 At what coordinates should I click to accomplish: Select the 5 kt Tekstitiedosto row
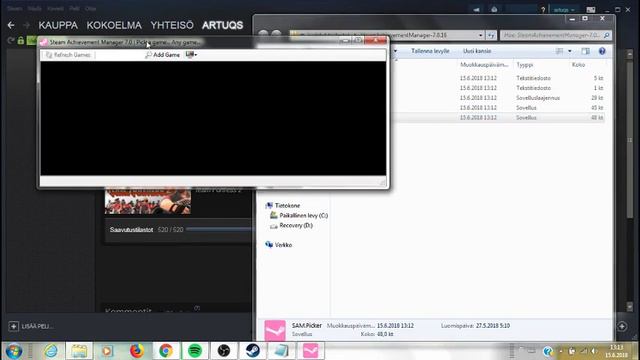pyautogui.click(x=499, y=78)
